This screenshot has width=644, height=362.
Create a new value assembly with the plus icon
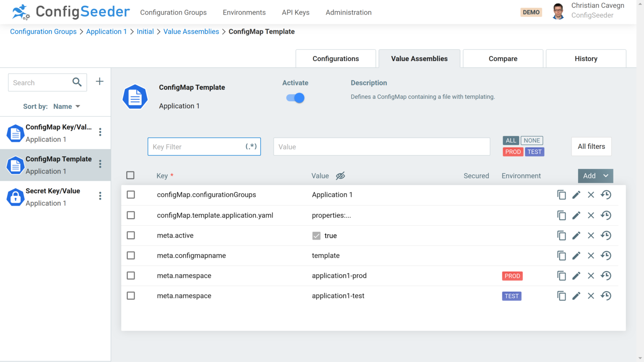99,82
